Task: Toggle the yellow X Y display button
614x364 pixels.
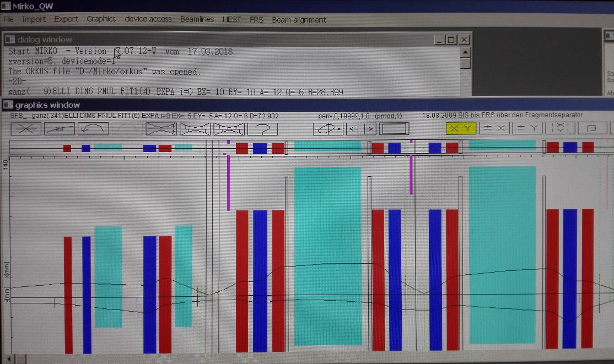Action: [460, 128]
